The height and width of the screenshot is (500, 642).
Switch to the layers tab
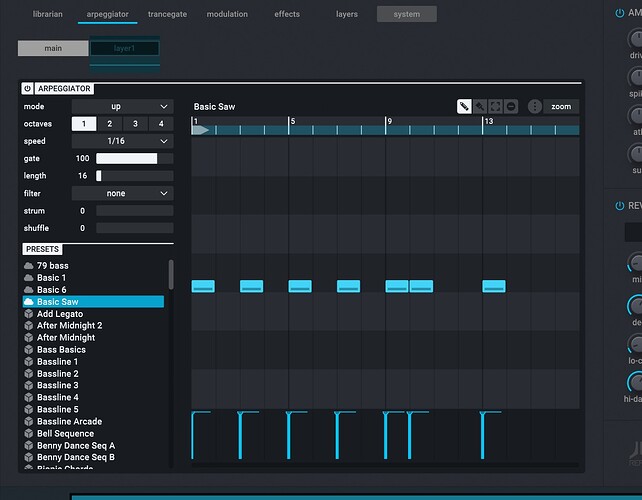347,14
